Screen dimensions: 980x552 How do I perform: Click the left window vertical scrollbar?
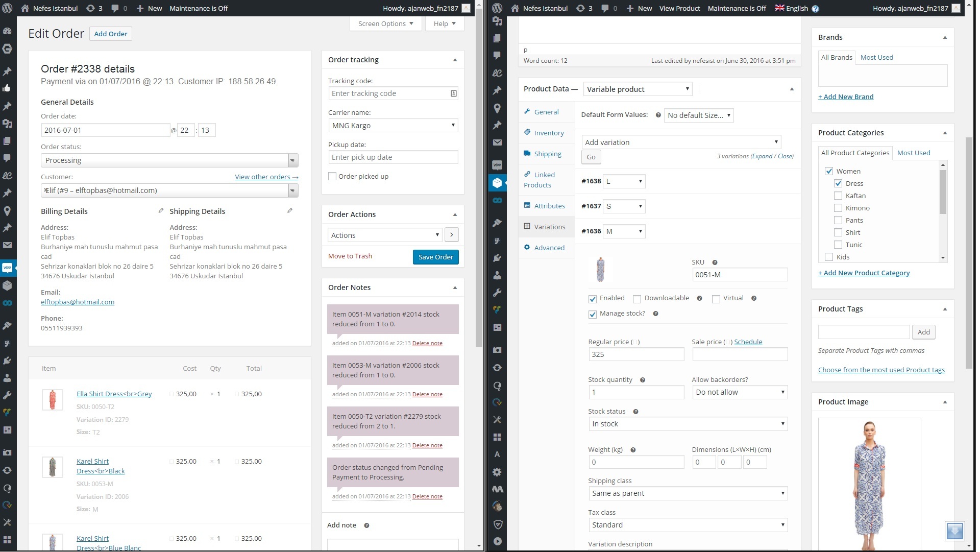click(479, 179)
